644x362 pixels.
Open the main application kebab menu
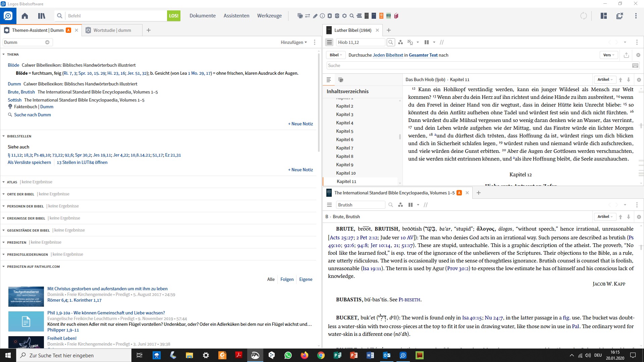(636, 16)
